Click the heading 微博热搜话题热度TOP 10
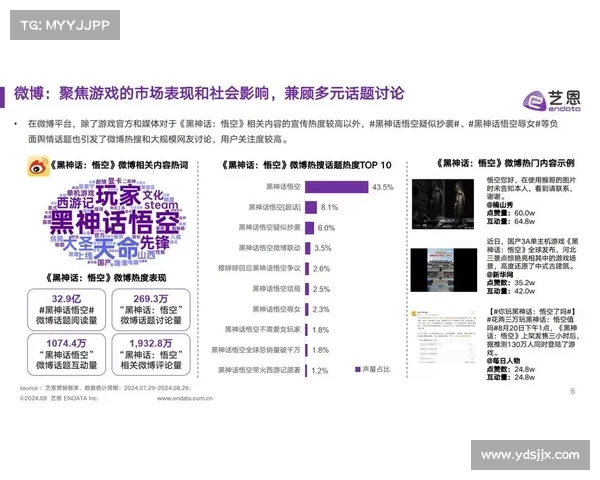600x480 pixels. pos(306,165)
